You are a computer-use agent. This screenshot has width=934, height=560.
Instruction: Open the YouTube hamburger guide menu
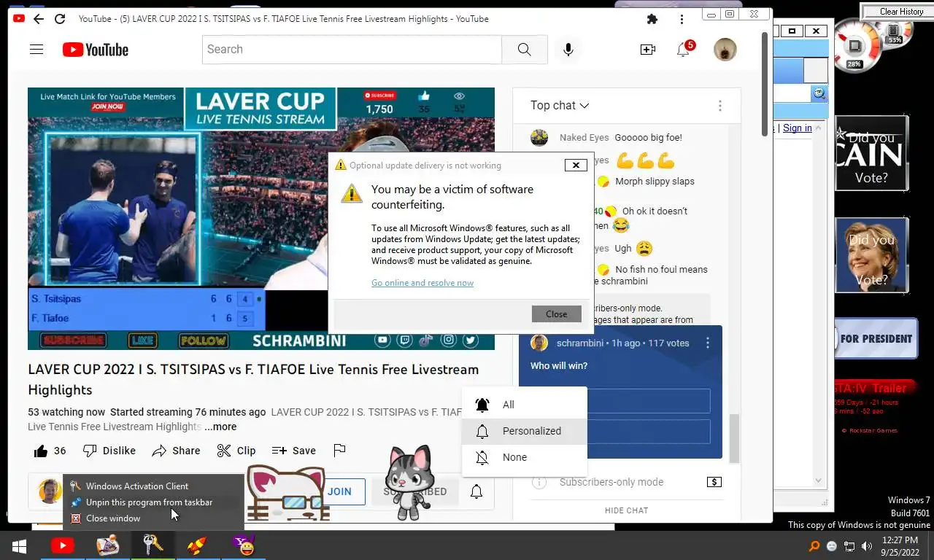(36, 50)
